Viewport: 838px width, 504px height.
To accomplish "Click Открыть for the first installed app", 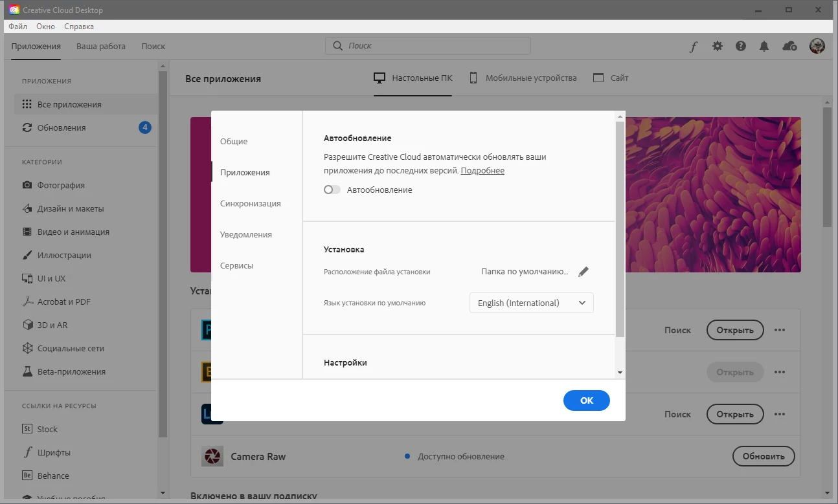I will click(735, 330).
